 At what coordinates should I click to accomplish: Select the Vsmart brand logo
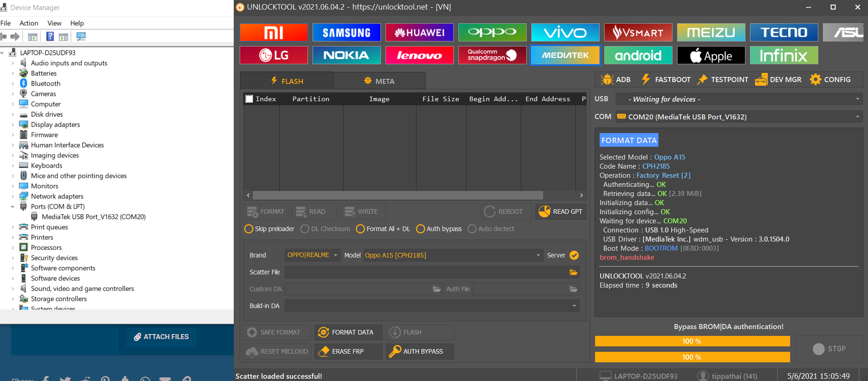pyautogui.click(x=638, y=32)
